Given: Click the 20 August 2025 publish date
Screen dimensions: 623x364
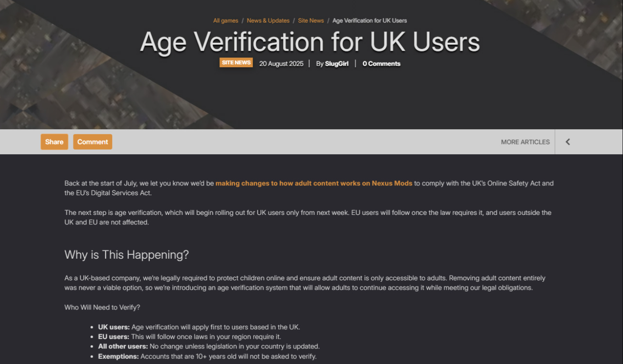Looking at the screenshot, I should 281,64.
